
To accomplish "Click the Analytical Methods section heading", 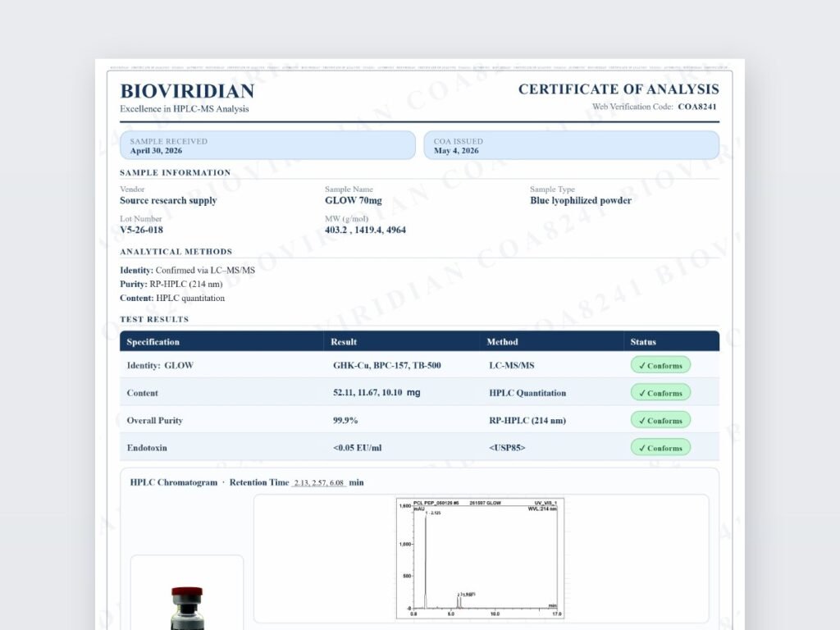I will tap(176, 251).
